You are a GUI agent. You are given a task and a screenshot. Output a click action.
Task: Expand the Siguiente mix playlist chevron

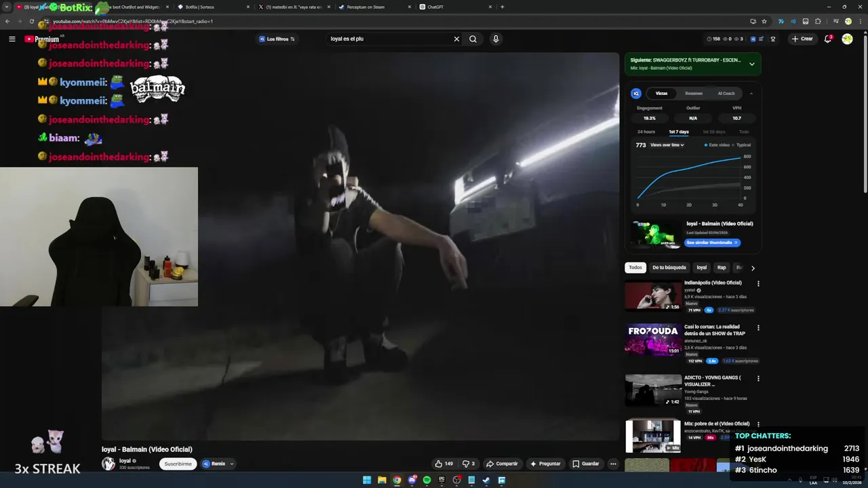[751, 64]
